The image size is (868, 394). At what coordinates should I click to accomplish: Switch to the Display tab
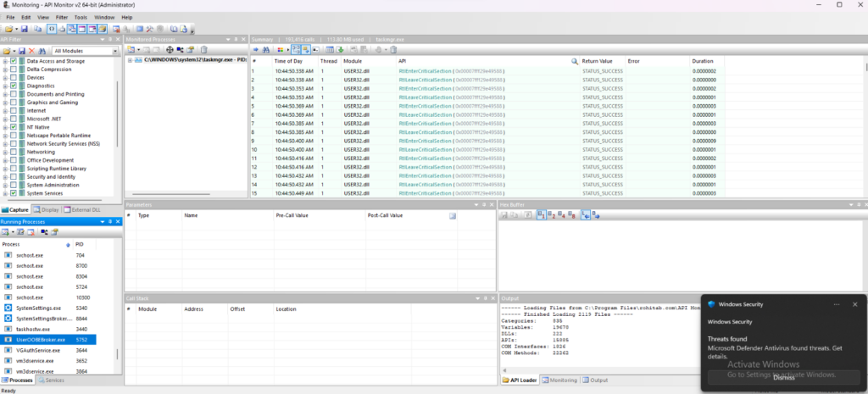(46, 210)
